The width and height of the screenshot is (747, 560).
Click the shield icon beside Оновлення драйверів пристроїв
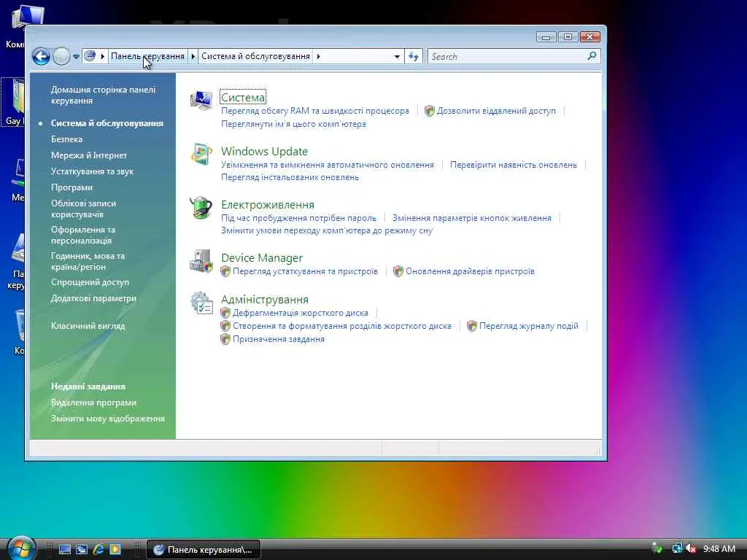pos(398,271)
